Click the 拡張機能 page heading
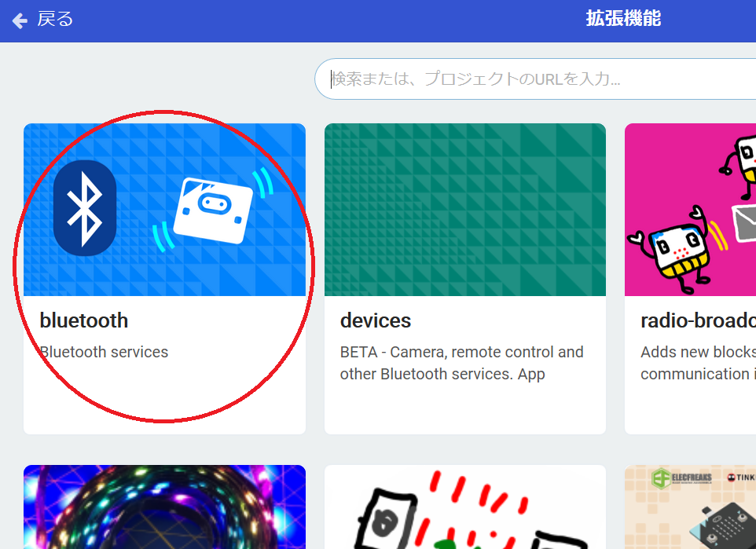 pos(623,18)
